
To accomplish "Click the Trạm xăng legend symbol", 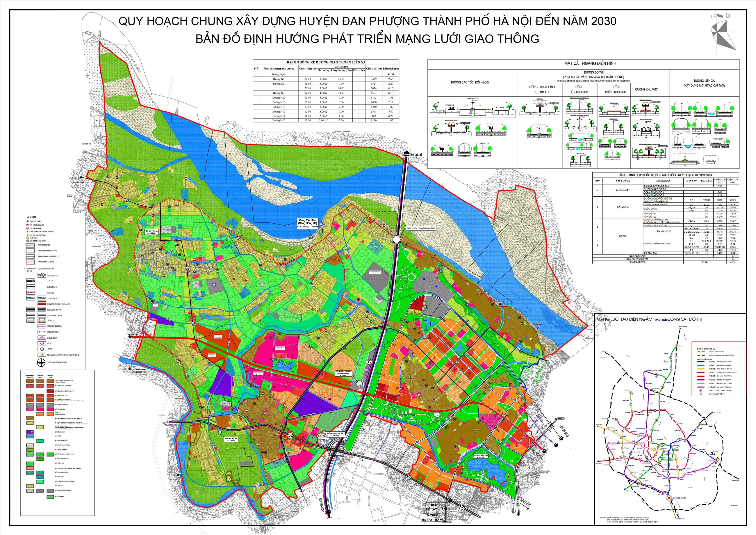I will coord(28,238).
